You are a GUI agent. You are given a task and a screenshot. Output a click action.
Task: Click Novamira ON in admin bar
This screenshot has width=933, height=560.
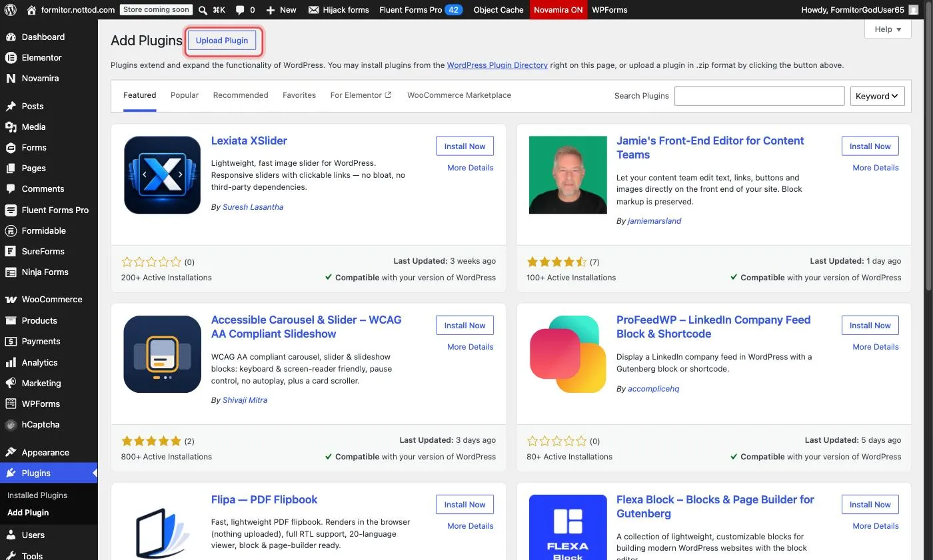(558, 10)
